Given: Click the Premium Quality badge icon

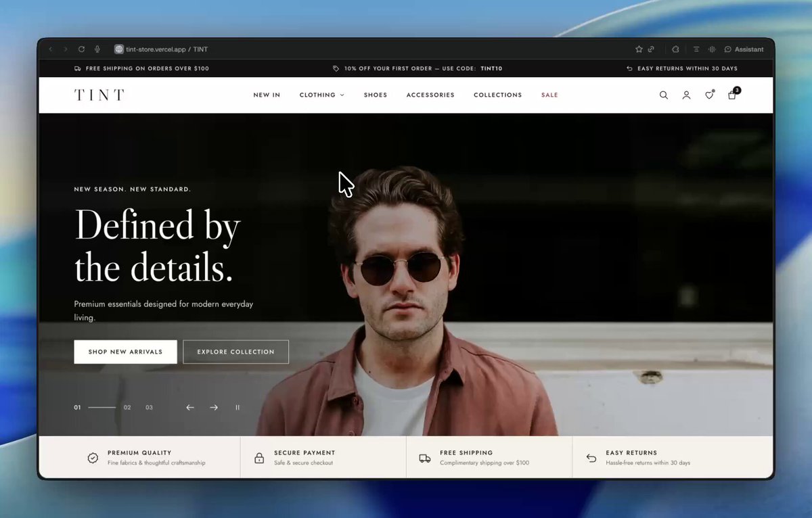Looking at the screenshot, I should pyautogui.click(x=93, y=458).
